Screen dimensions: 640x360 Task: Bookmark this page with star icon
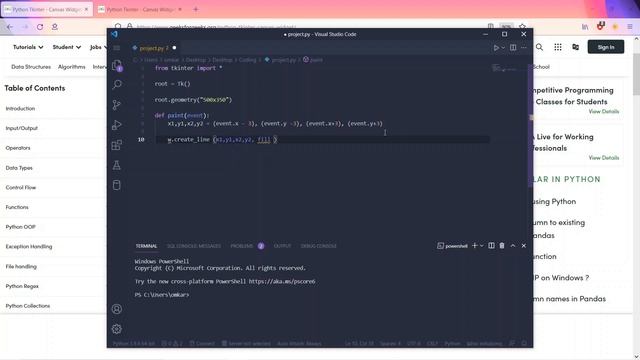(x=522, y=27)
